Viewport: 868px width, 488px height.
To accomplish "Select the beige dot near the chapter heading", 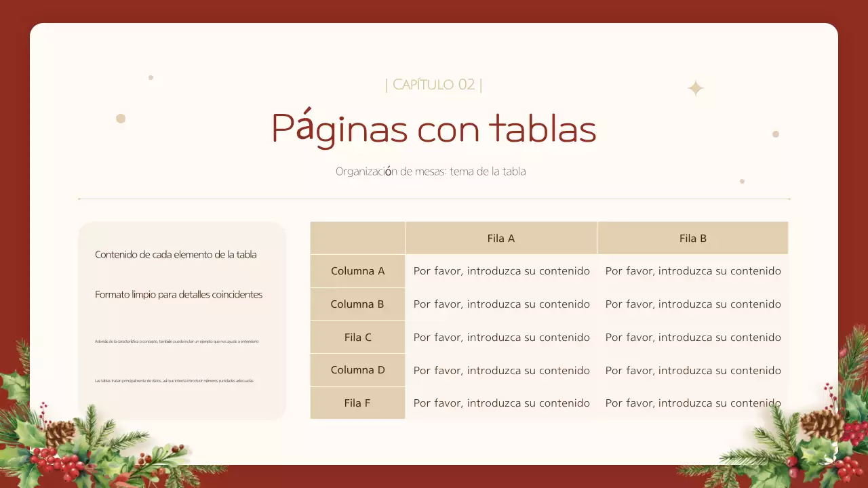I will point(151,77).
